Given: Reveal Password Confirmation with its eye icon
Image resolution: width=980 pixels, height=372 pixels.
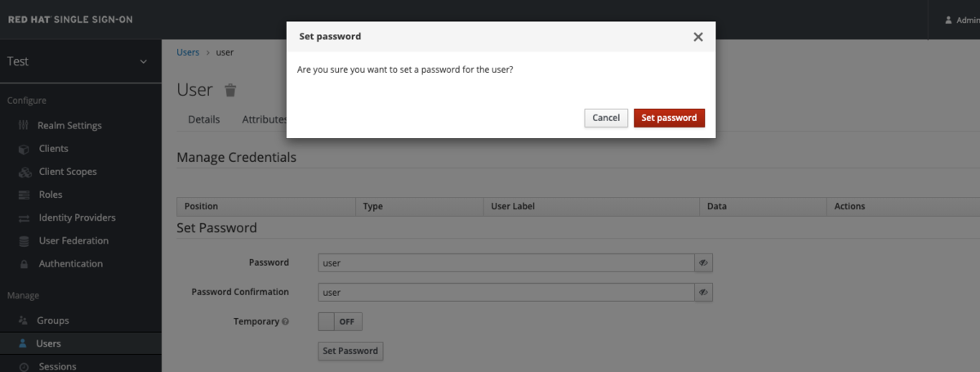Looking at the screenshot, I should click(x=703, y=292).
